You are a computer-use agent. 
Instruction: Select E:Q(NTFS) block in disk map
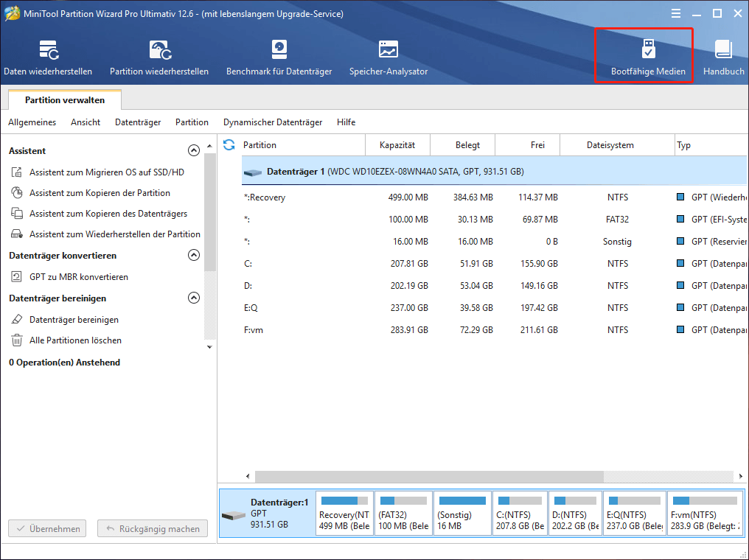[634, 514]
